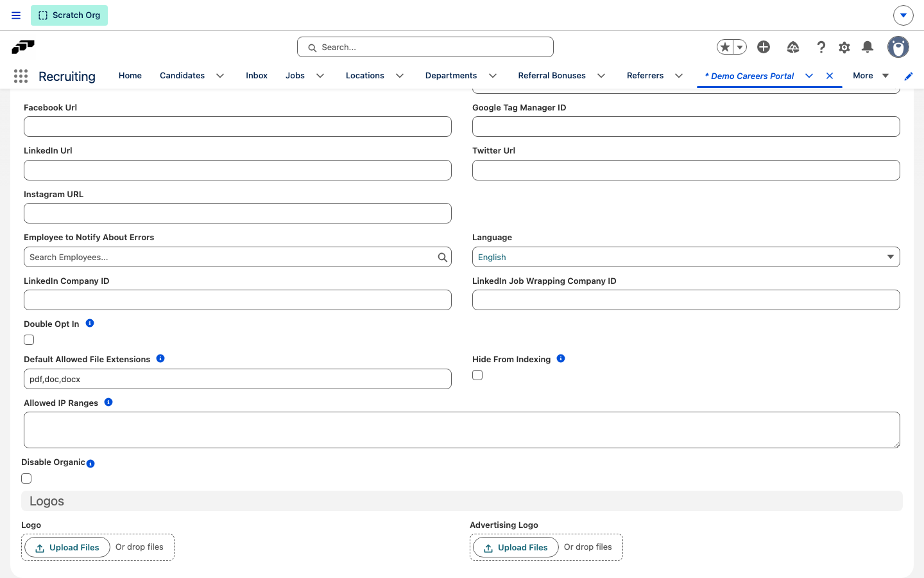This screenshot has width=924, height=578.
Task: Click the Instagram URL field
Action: (237, 213)
